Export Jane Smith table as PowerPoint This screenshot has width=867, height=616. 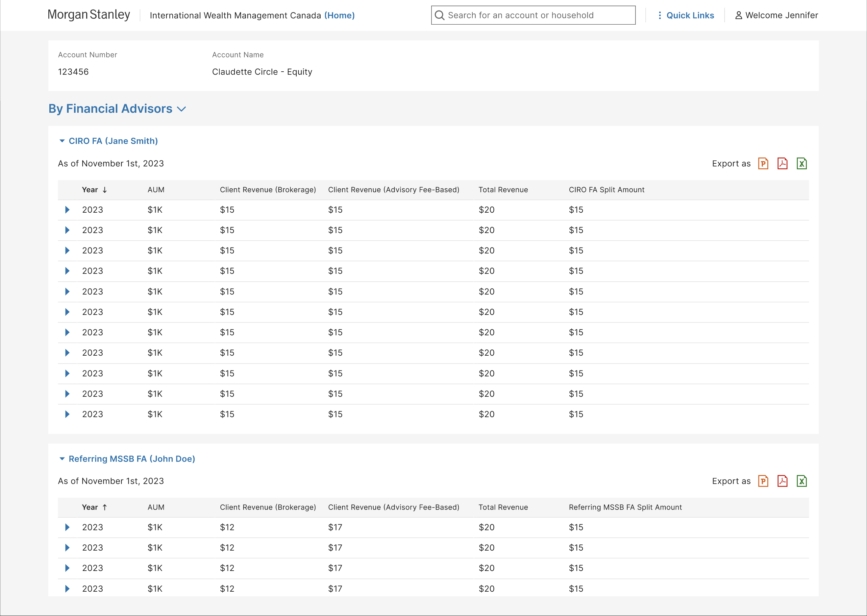click(763, 163)
